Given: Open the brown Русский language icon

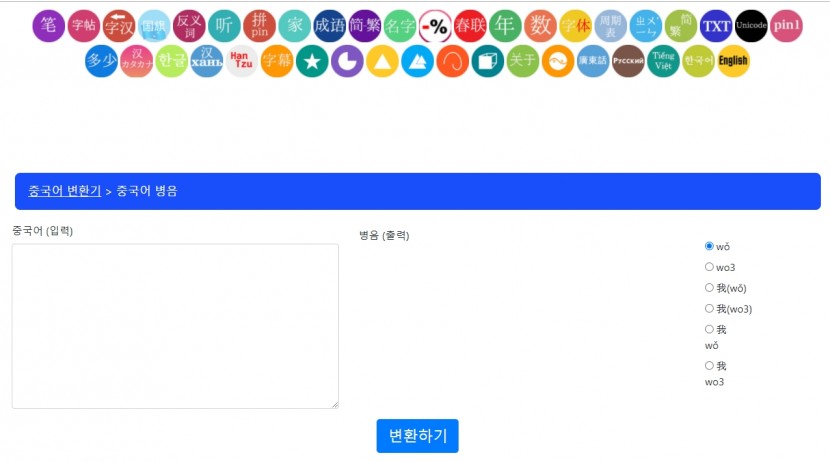Looking at the screenshot, I should pyautogui.click(x=628, y=61).
